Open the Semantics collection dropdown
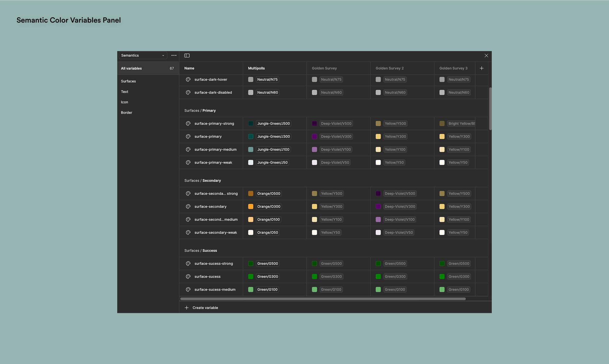 click(143, 55)
